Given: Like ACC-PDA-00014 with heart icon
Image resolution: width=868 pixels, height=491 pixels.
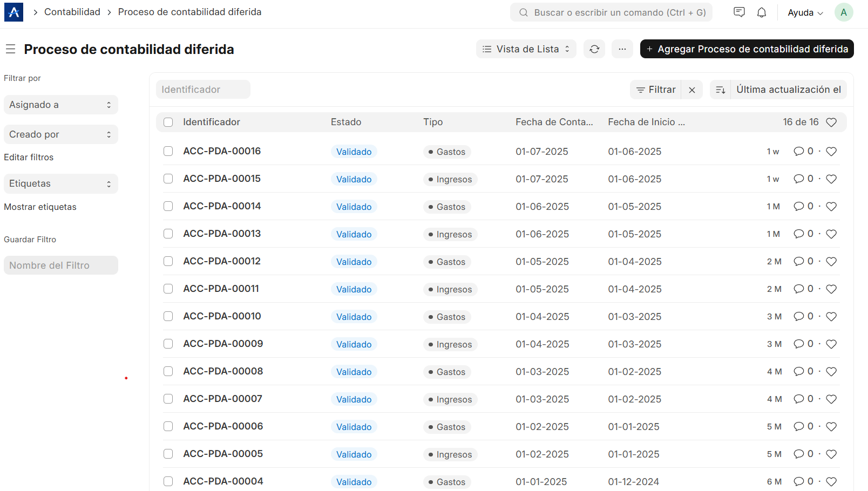Looking at the screenshot, I should 831,207.
